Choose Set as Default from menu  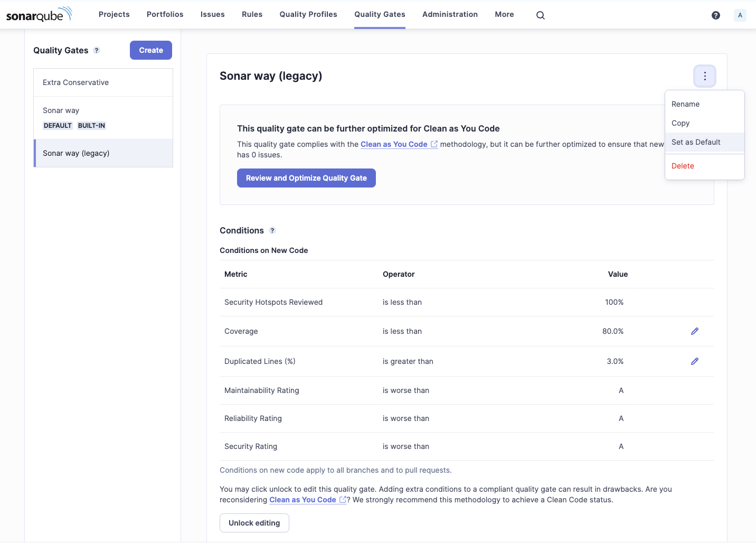[695, 142]
